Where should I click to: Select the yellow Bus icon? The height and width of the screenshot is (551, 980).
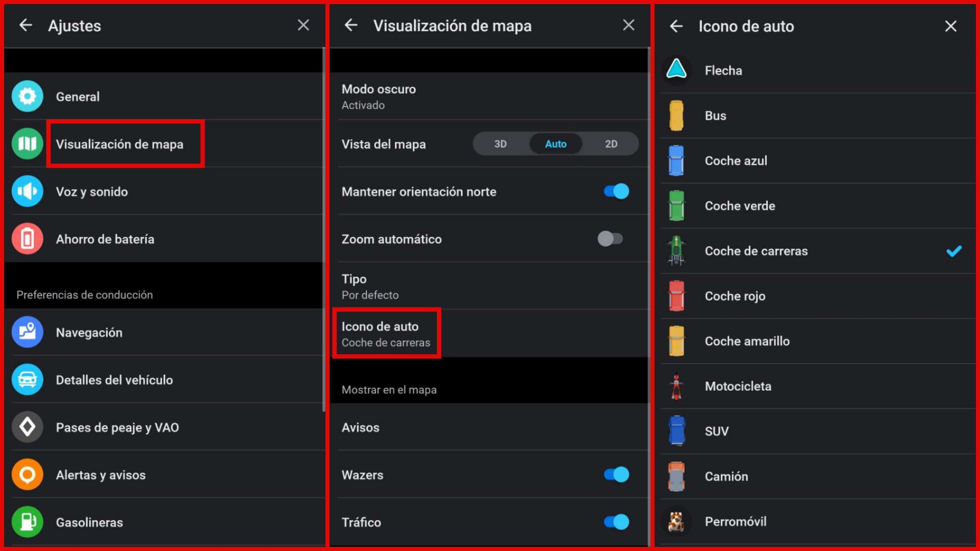click(x=676, y=116)
